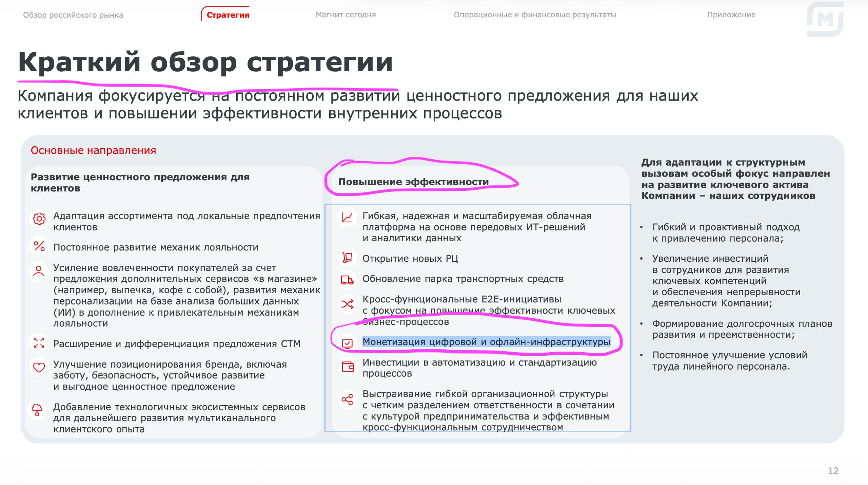
Task: Click the heart icon for brand positioning
Action: click(x=39, y=367)
